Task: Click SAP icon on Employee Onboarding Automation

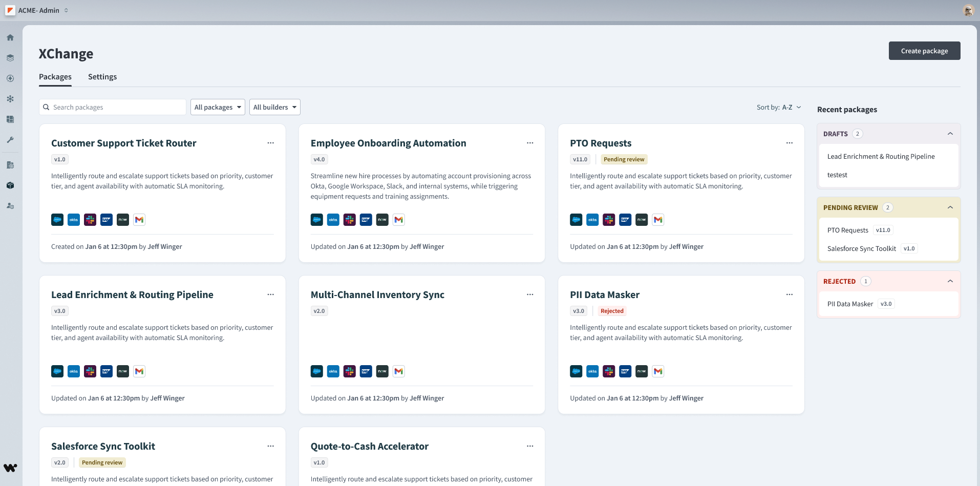Action: [x=366, y=220]
